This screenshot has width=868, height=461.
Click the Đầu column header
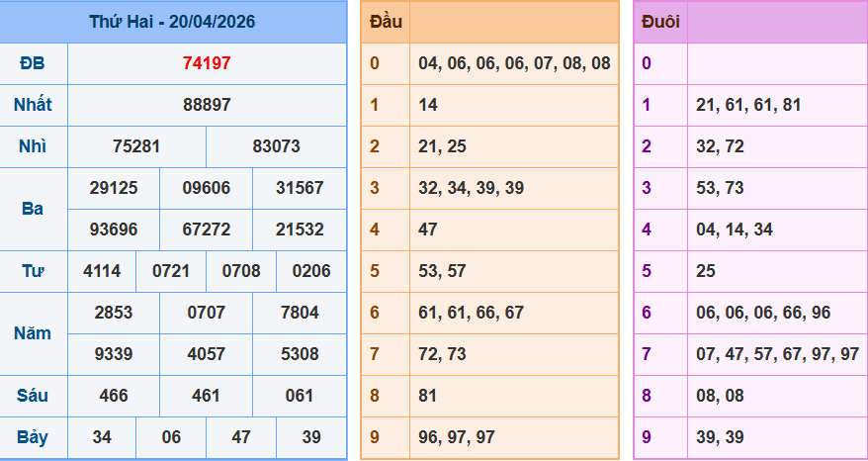coord(385,22)
